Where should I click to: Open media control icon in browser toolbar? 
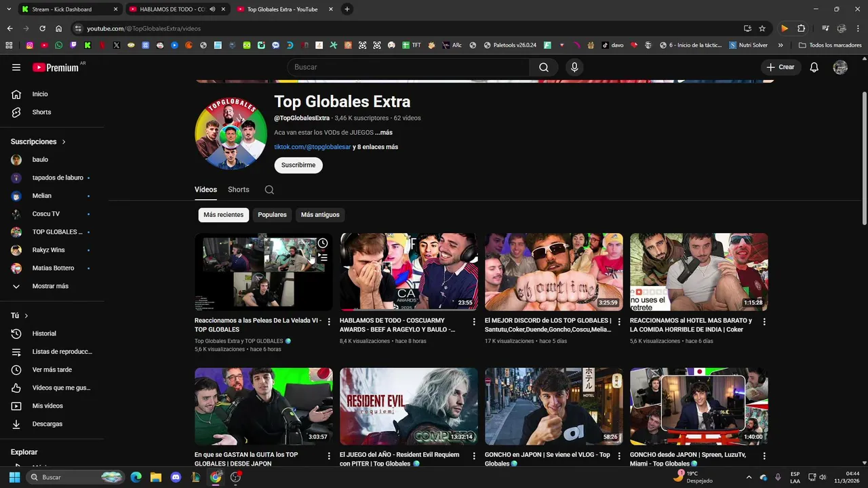point(825,28)
